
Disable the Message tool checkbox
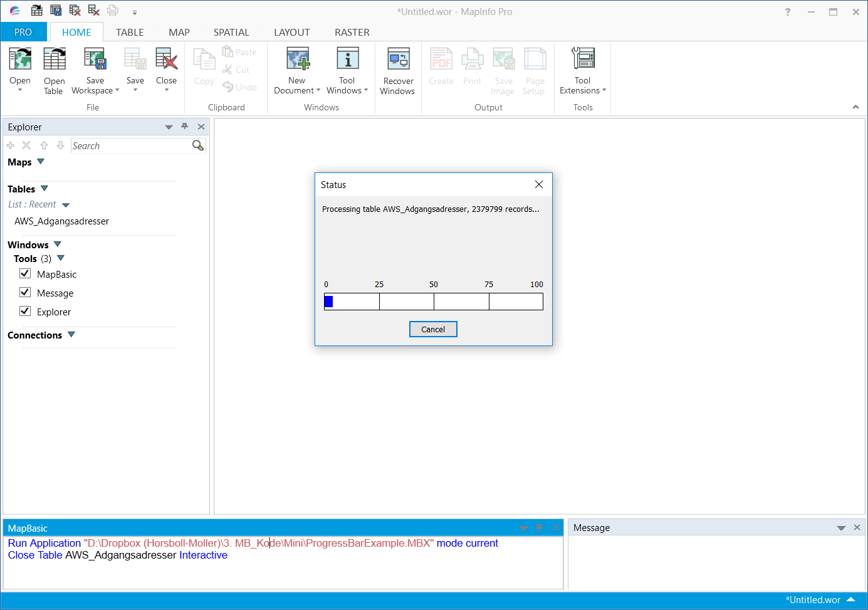(x=24, y=292)
